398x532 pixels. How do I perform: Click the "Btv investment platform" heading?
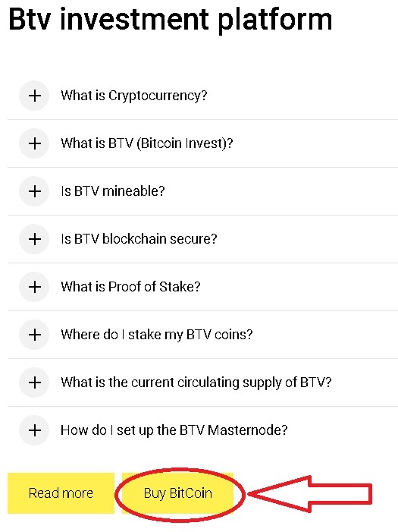point(170,20)
